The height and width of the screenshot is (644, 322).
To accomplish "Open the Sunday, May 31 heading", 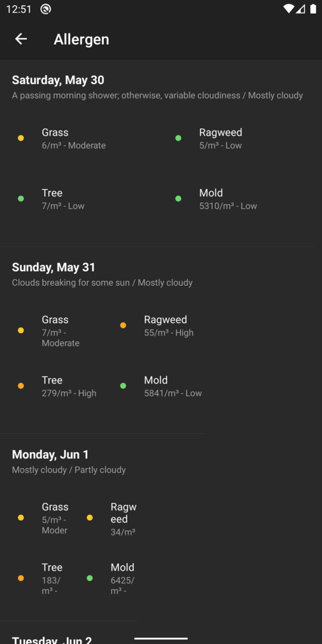I will pyautogui.click(x=54, y=267).
